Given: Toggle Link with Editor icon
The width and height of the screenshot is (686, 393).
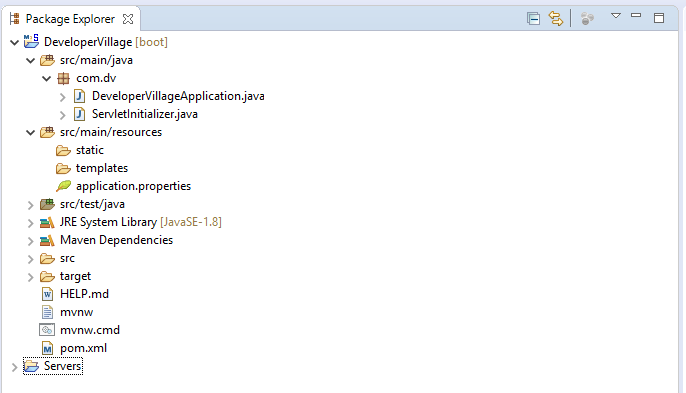Looking at the screenshot, I should click(556, 18).
